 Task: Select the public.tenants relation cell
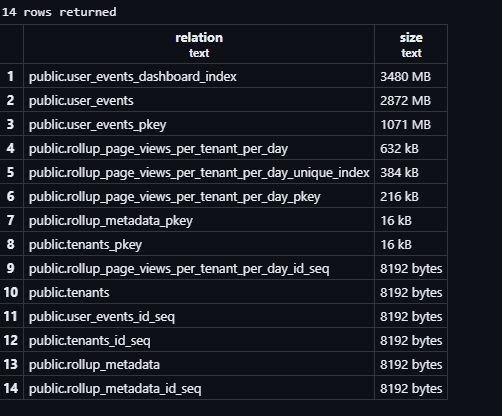[199, 292]
